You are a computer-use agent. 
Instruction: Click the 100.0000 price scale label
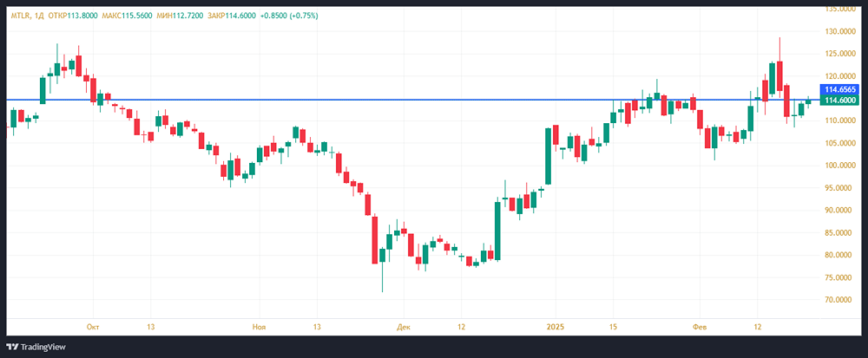841,166
